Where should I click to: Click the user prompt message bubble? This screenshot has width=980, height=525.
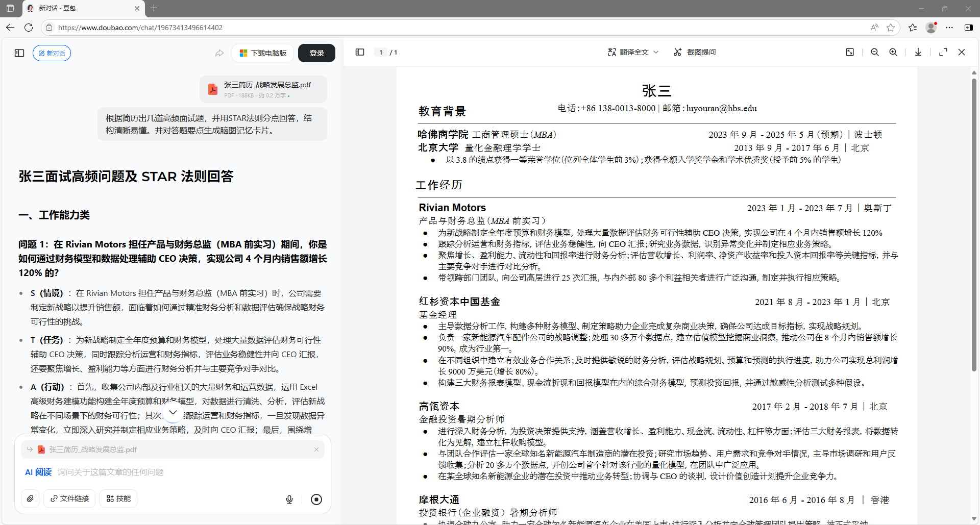click(212, 124)
